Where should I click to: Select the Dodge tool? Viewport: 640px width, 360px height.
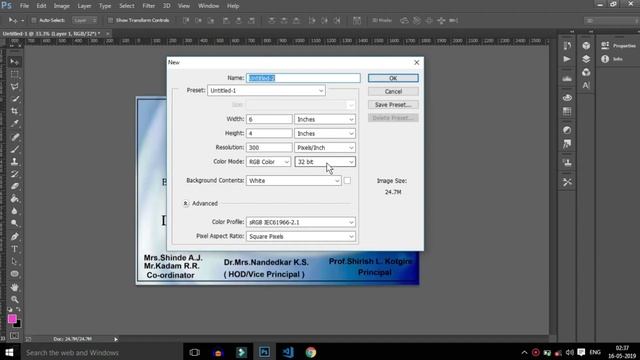point(14,223)
